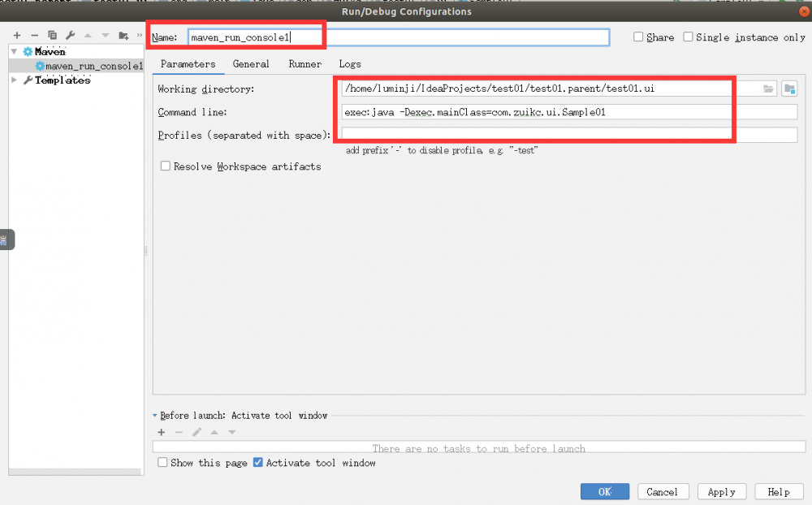Add a before launch task
The width and height of the screenshot is (812, 505).
[x=162, y=432]
